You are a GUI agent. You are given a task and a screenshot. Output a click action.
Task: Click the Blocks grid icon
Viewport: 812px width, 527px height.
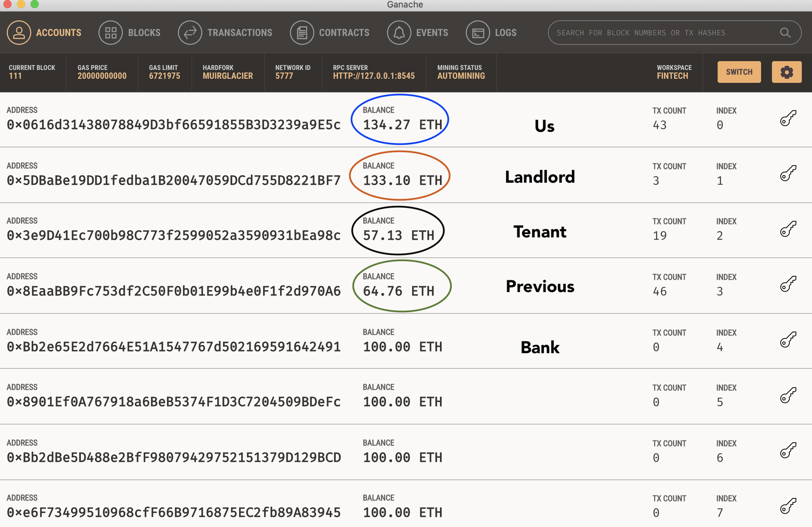click(111, 33)
